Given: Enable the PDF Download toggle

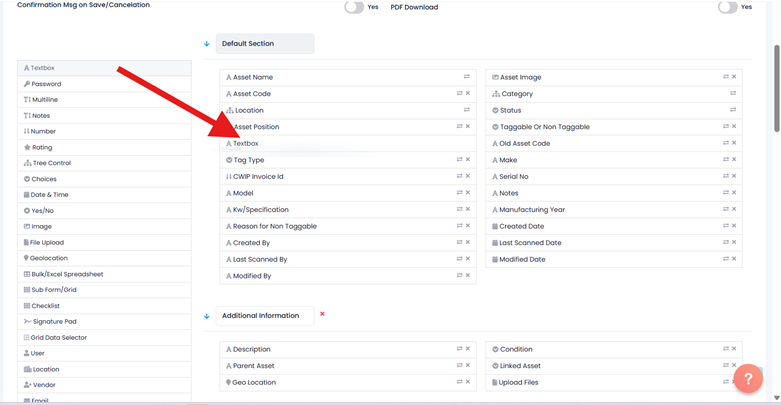Looking at the screenshot, I should coord(727,7).
